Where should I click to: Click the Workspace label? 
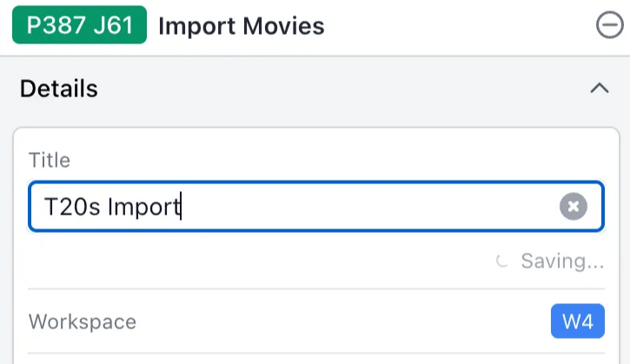tap(82, 321)
